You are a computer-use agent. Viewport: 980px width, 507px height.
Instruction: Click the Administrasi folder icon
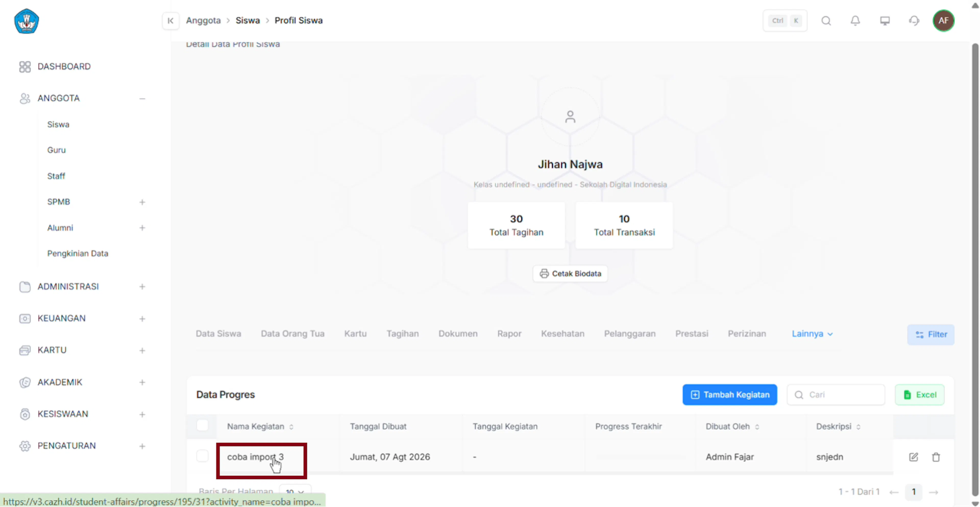click(25, 287)
